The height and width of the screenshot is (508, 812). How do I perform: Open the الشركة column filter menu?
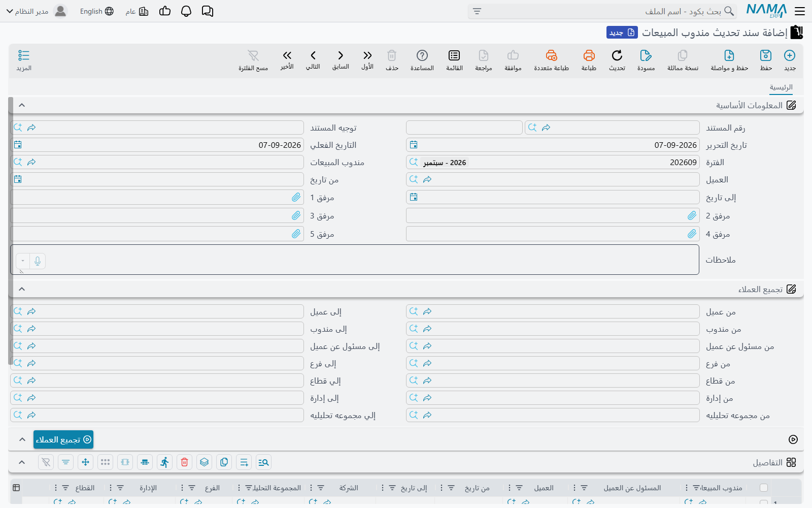(x=321, y=488)
